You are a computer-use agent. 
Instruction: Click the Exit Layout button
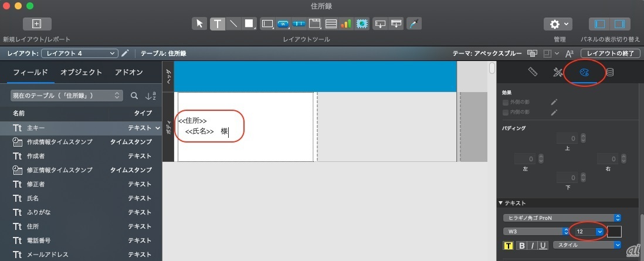(611, 53)
